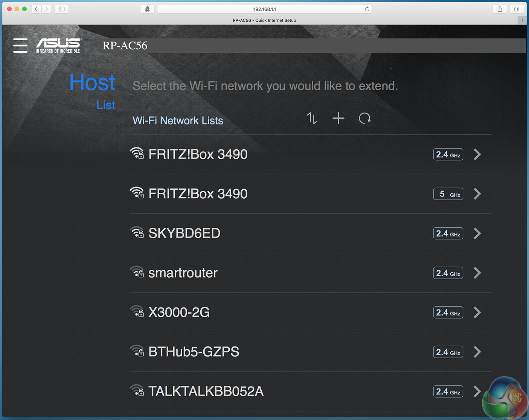Image resolution: width=529 pixels, height=420 pixels.
Task: Focus the 192.168.1.1 address field
Action: (x=264, y=9)
